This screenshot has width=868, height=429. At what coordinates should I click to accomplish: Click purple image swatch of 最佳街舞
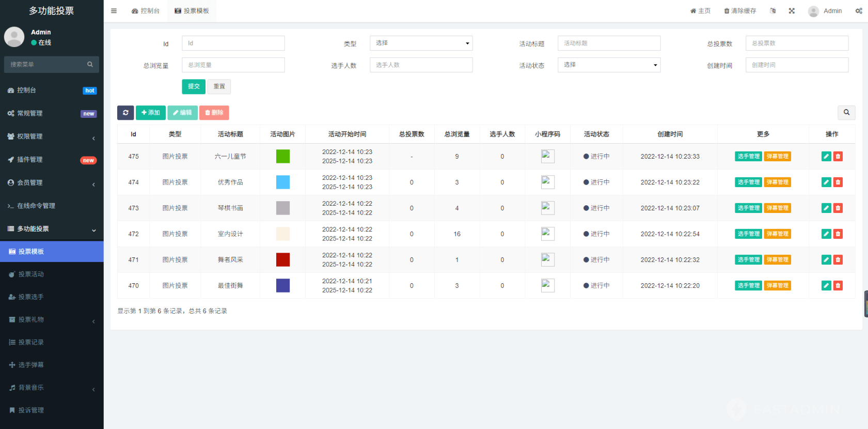[x=283, y=285]
